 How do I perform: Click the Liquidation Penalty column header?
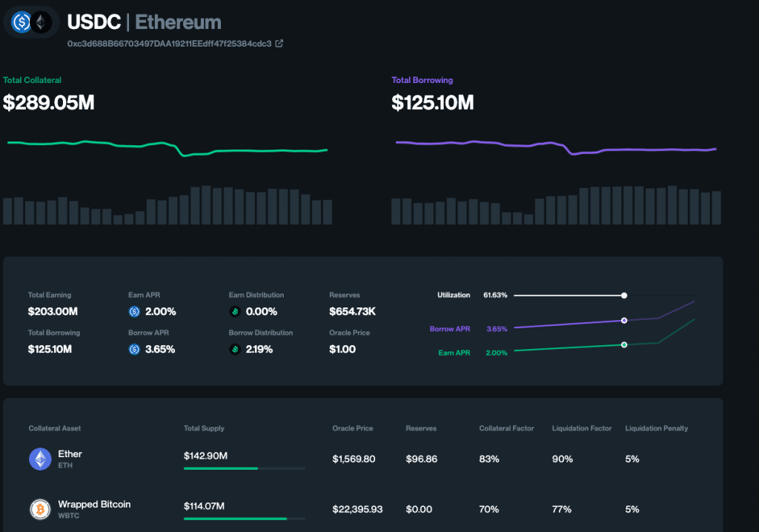point(657,428)
